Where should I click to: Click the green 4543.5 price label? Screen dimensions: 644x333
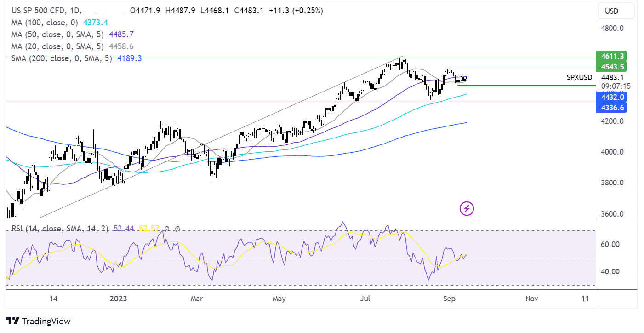coord(611,67)
